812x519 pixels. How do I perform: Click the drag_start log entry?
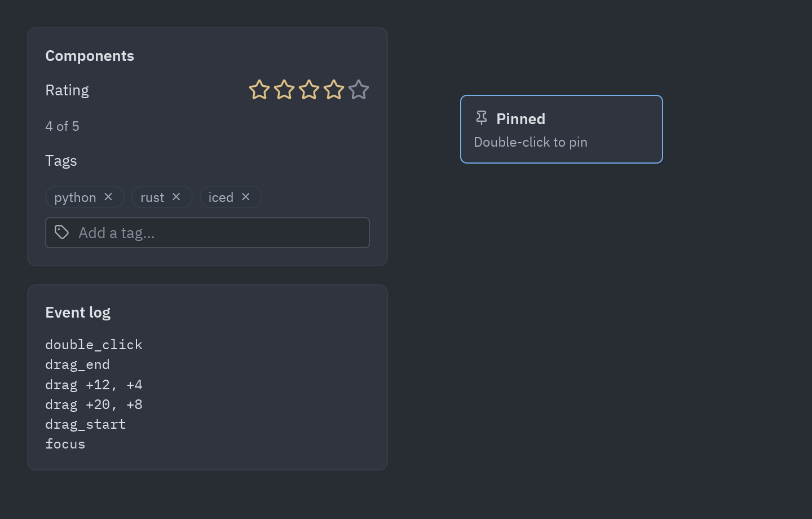86,424
